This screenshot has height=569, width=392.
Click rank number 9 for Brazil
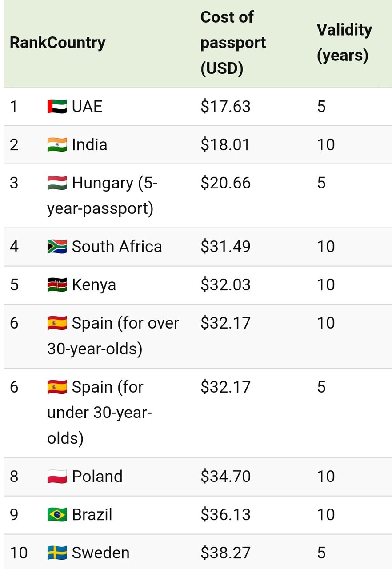[x=14, y=515]
